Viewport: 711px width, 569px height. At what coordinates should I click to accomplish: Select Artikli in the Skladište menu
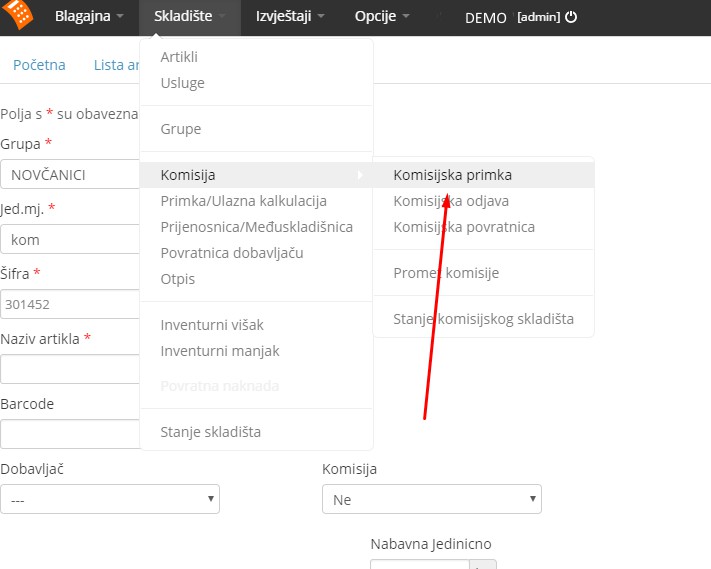tap(179, 57)
